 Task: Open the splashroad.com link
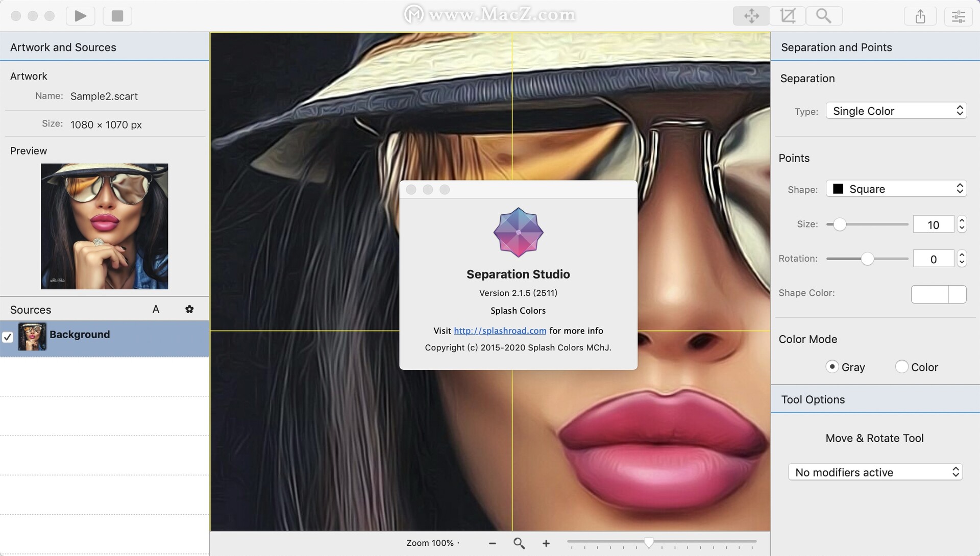500,331
